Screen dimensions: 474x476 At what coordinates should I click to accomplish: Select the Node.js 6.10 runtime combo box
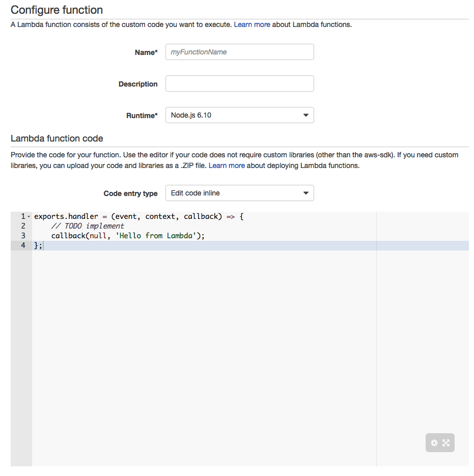(x=240, y=115)
